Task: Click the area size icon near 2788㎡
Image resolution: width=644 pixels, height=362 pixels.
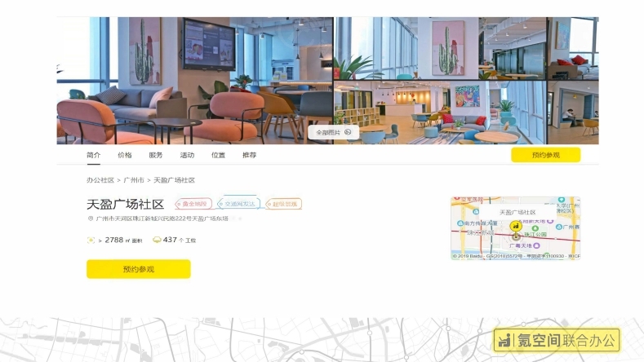Action: [91, 240]
